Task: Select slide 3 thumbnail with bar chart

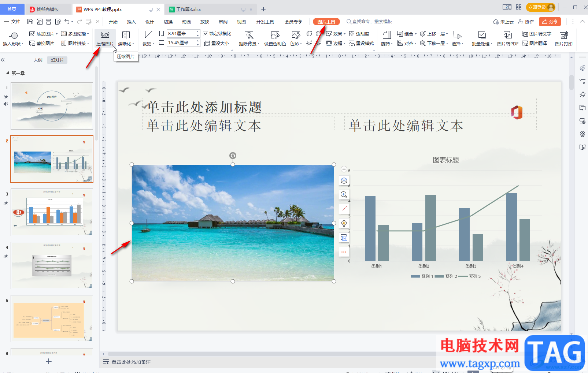Action: 52,212
